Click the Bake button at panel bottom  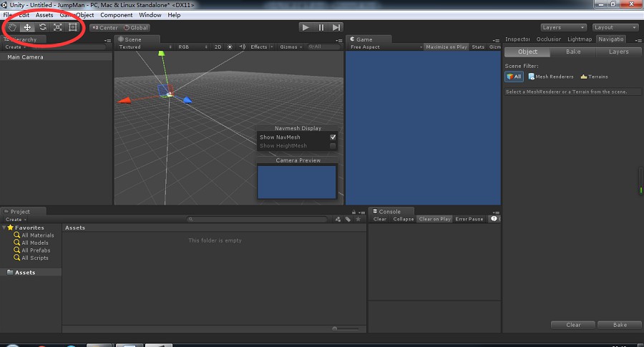point(620,325)
